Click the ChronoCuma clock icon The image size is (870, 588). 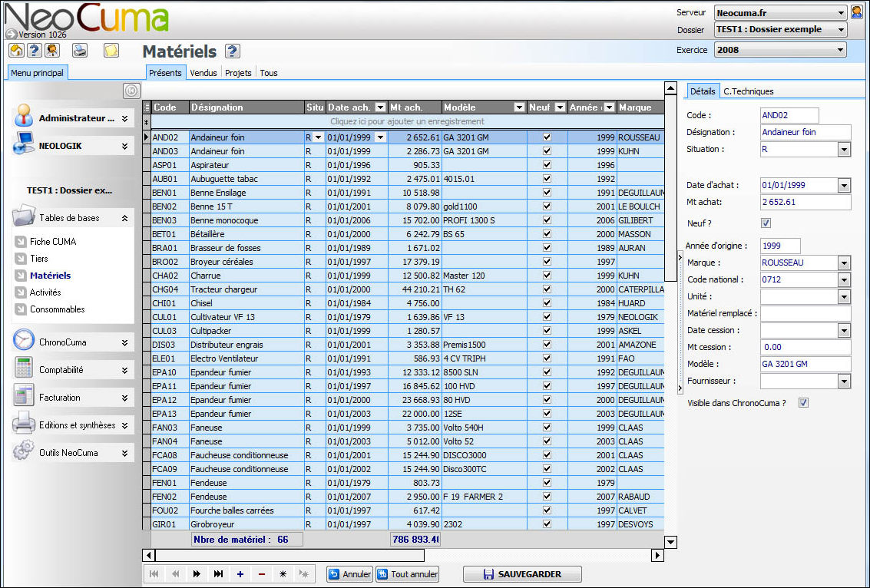tap(24, 341)
